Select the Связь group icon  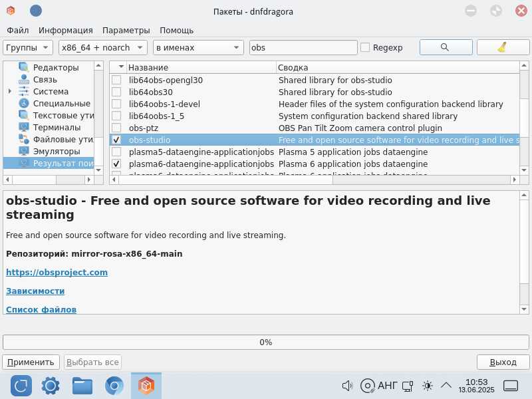[24, 79]
